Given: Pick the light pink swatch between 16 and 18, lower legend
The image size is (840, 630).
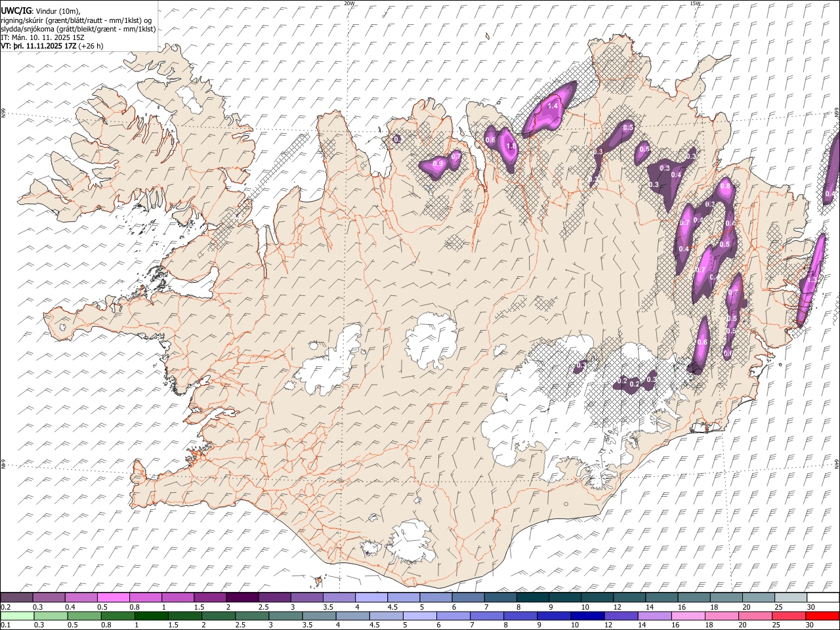Looking at the screenshot, I should (x=688, y=616).
